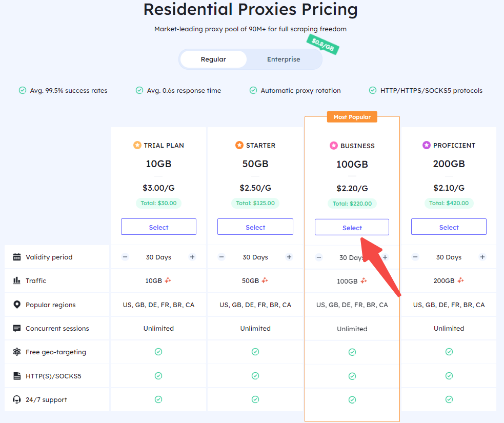The image size is (504, 423).
Task: Click minus icon in Business validity row
Action: [318, 257]
